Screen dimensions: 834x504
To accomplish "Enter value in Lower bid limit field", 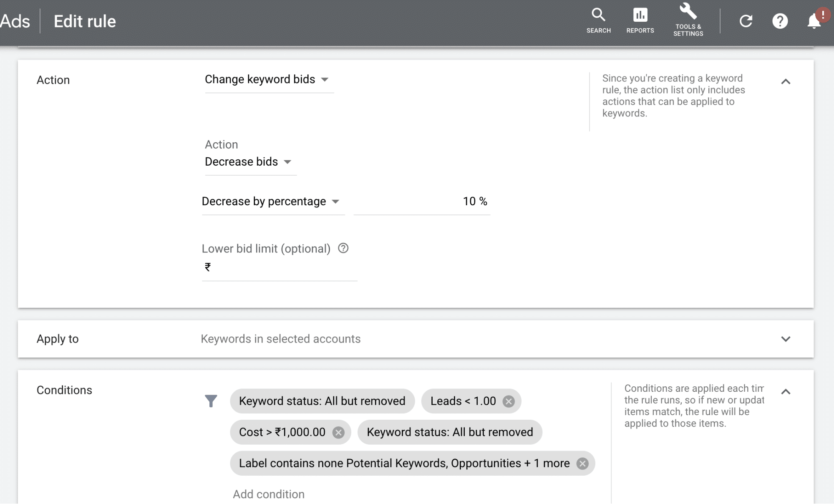I will 280,266.
